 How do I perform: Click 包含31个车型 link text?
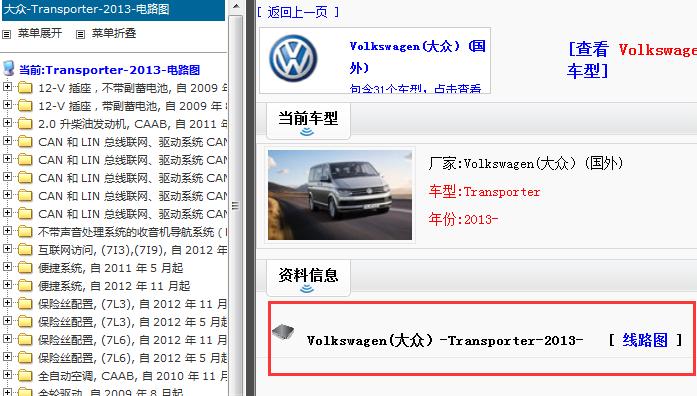[x=415, y=88]
